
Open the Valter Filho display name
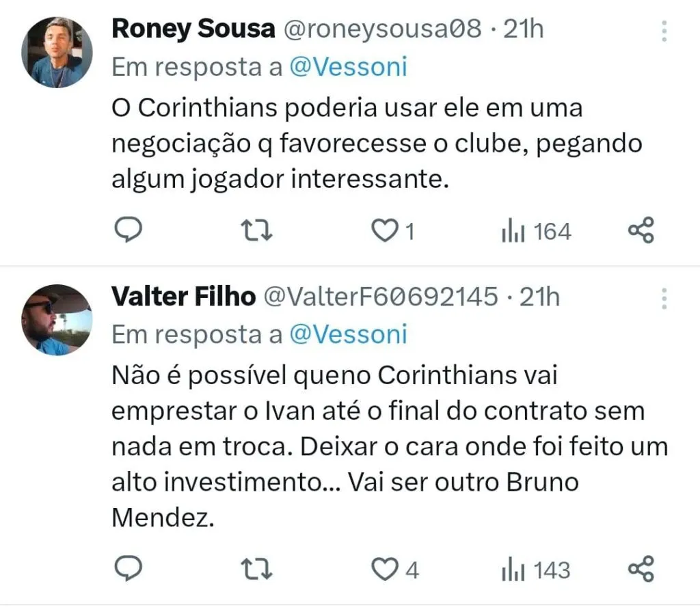coord(183,297)
